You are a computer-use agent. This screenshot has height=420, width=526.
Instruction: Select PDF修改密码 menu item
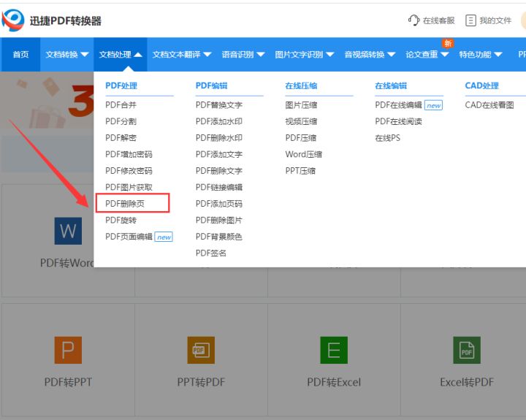point(129,171)
